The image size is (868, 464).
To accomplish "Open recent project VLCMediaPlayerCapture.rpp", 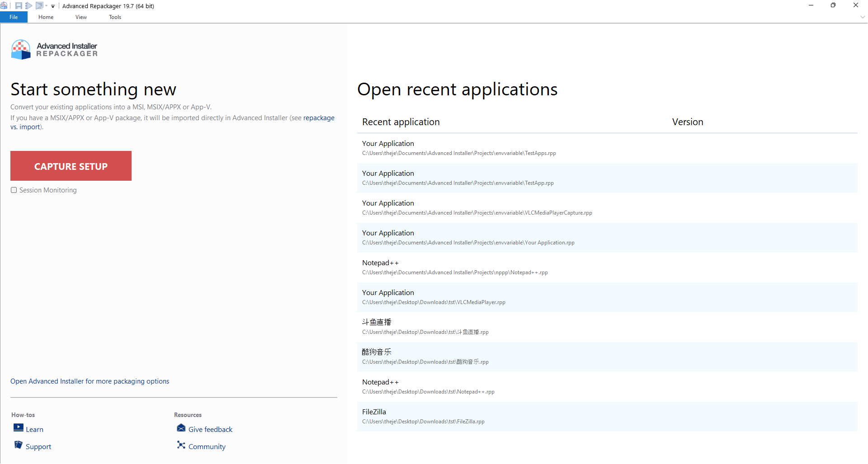I will (607, 208).
